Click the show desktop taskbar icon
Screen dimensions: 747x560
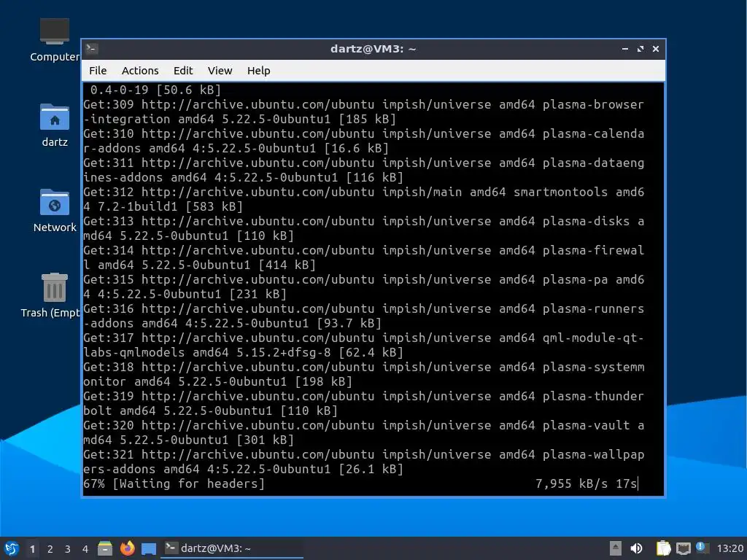[149, 549]
